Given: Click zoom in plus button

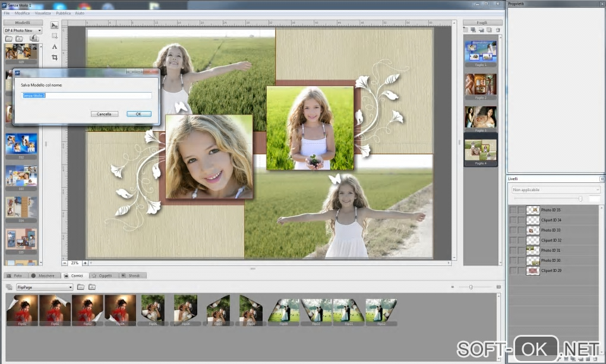Looking at the screenshot, I should pyautogui.click(x=85, y=262).
